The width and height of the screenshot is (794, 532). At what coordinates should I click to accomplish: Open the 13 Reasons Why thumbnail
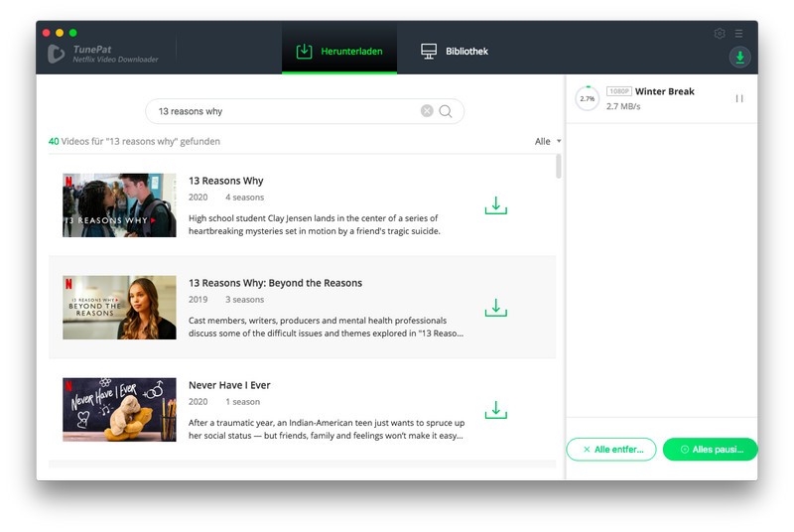tap(119, 205)
